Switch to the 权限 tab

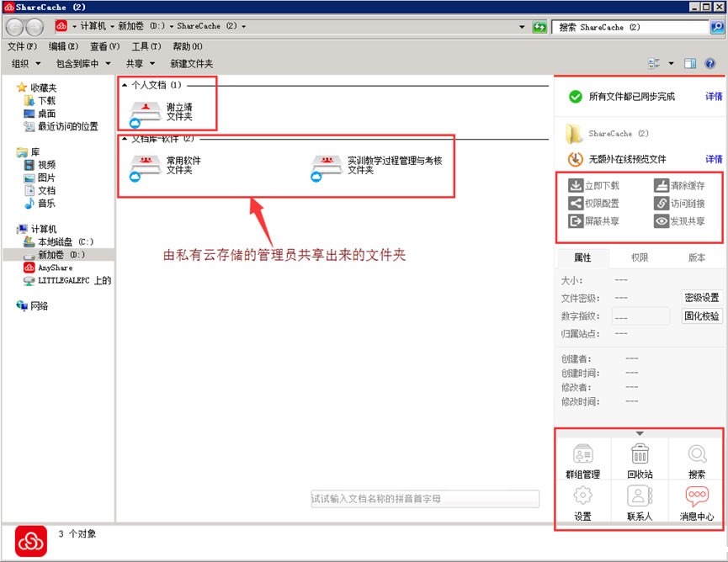click(x=640, y=257)
